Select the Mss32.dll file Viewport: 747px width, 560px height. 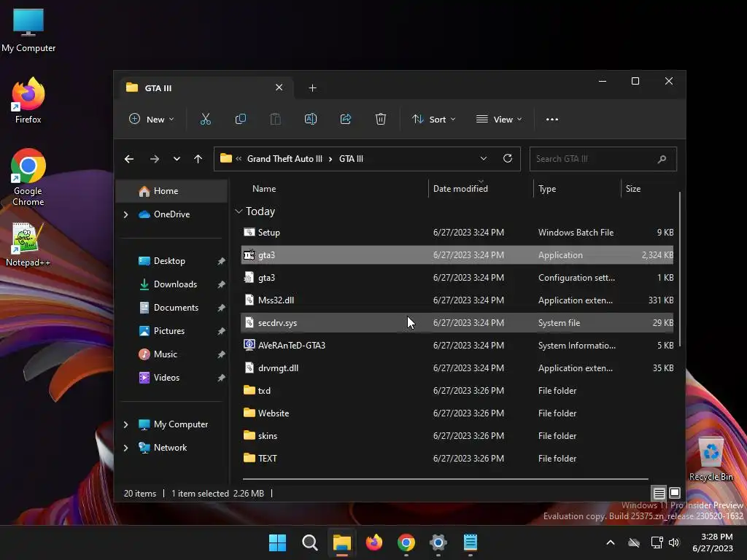[x=457, y=300]
